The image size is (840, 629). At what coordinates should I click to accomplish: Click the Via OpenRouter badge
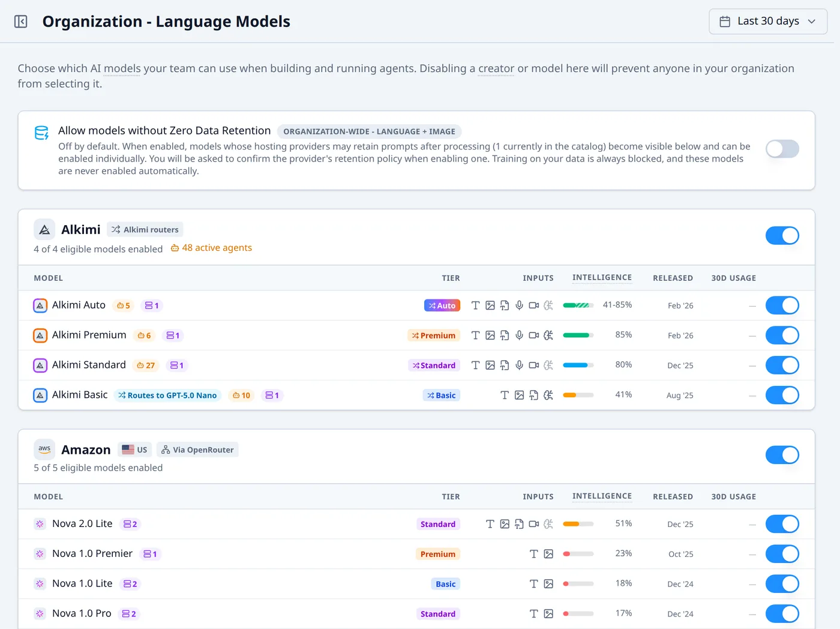tap(197, 450)
